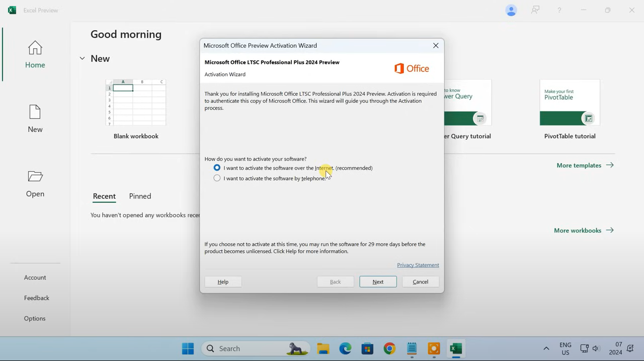Open the Open section in Excel sidebar
The image size is (644, 361).
coord(35,183)
